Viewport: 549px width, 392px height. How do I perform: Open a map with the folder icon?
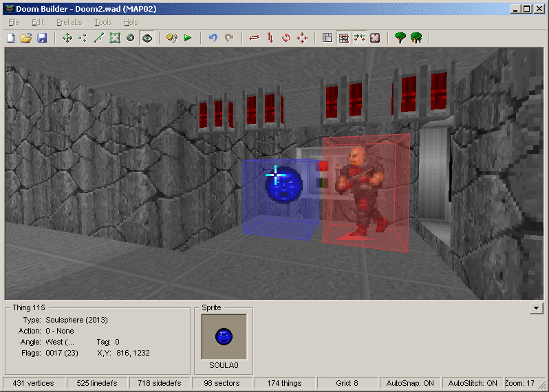[26, 38]
